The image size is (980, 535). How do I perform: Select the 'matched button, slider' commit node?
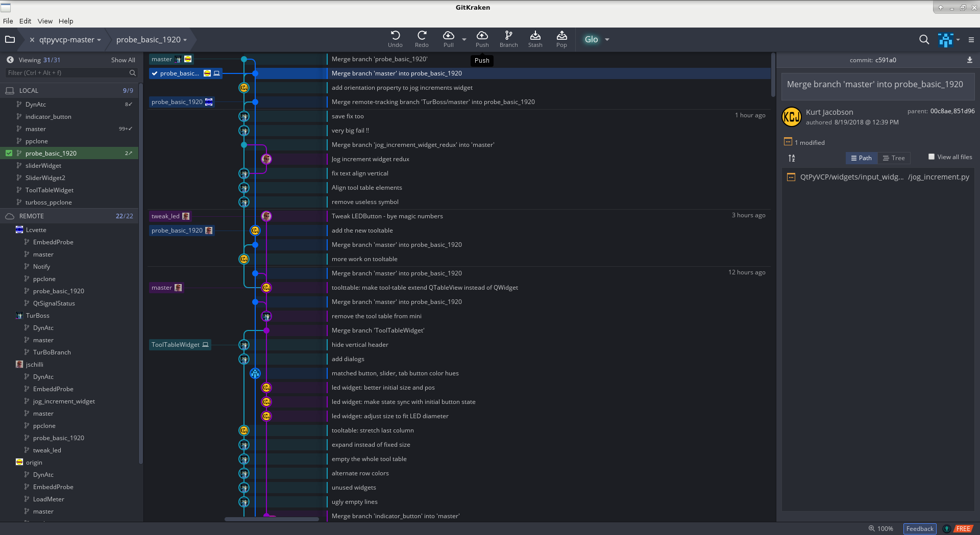click(255, 373)
